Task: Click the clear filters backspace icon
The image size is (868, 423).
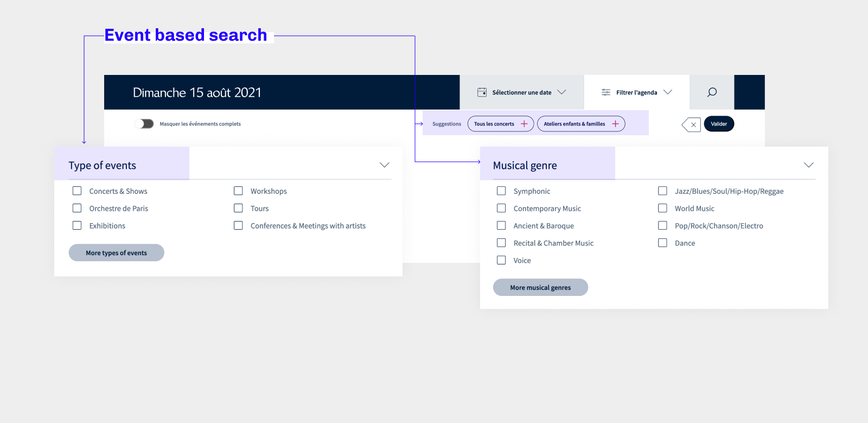Action: tap(692, 124)
